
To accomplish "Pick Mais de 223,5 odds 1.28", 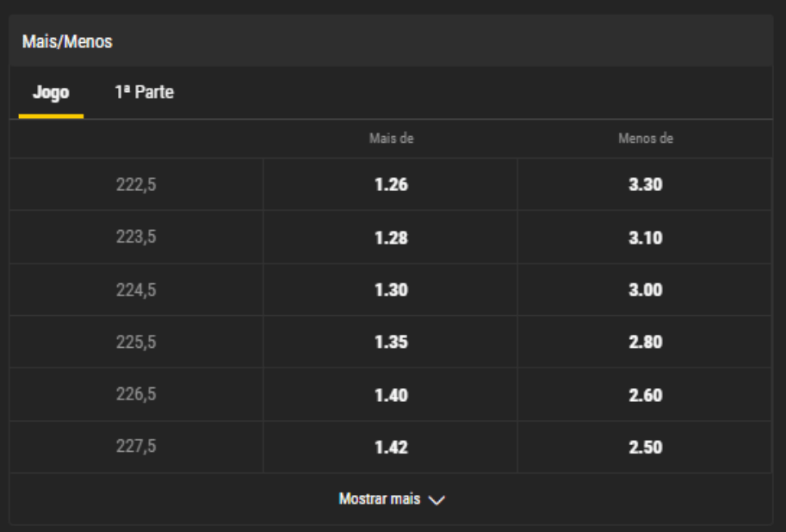I will point(391,238).
